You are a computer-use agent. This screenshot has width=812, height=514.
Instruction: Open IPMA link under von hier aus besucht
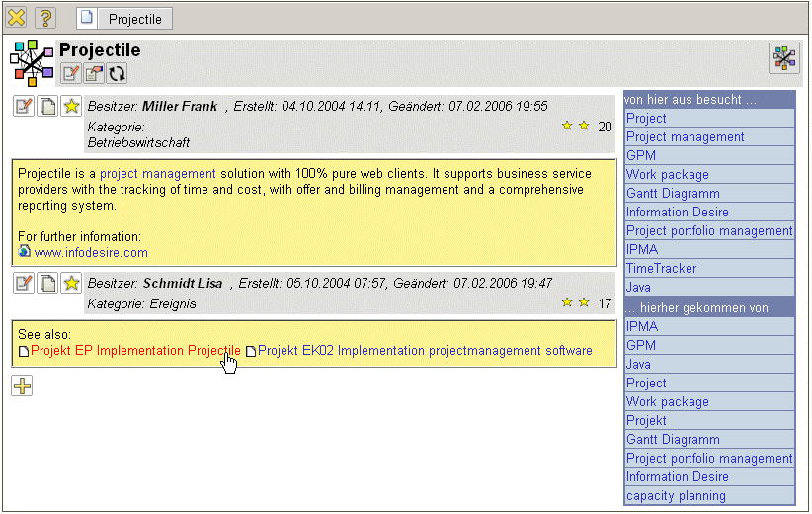coord(642,249)
